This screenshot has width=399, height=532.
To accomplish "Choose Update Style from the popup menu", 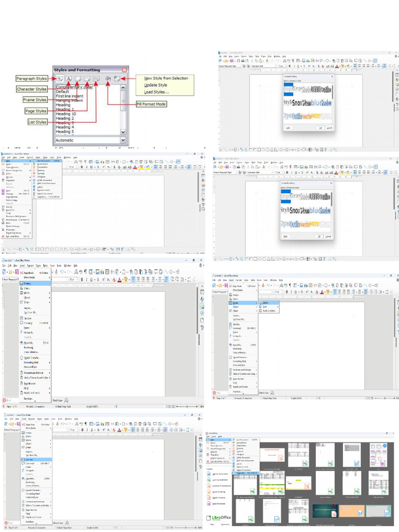I will tap(155, 85).
